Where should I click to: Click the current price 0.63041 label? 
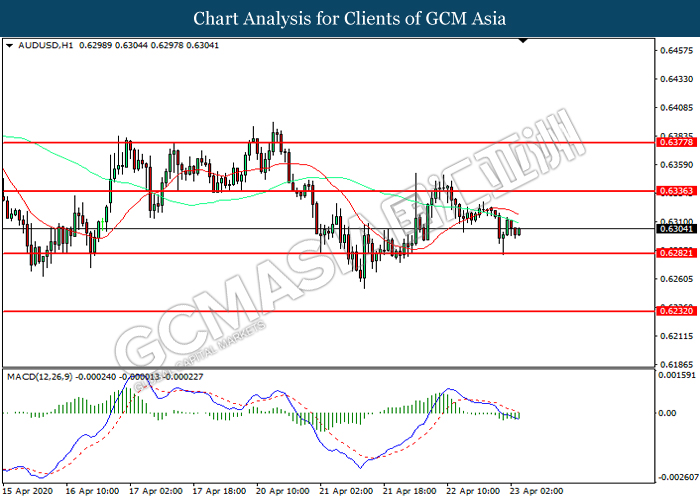coord(676,229)
